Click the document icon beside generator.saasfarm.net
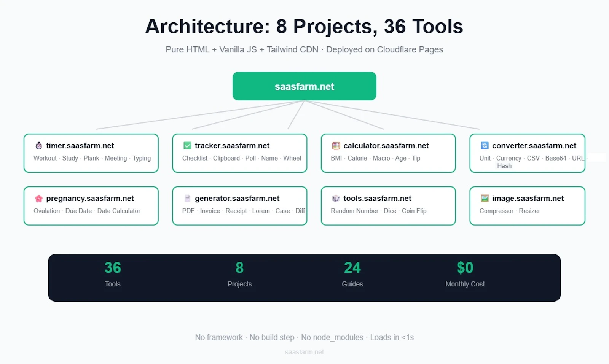The height and width of the screenshot is (364, 609). (x=187, y=199)
